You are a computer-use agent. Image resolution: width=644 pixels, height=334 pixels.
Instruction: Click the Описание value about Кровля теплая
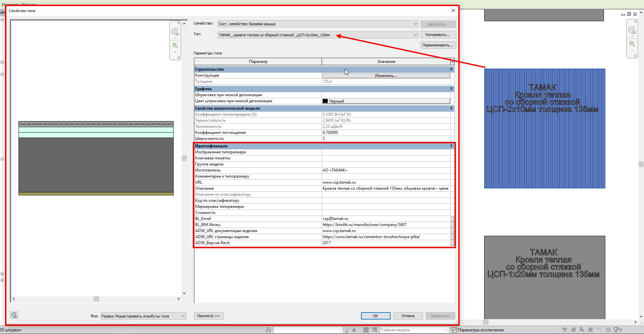(x=386, y=188)
